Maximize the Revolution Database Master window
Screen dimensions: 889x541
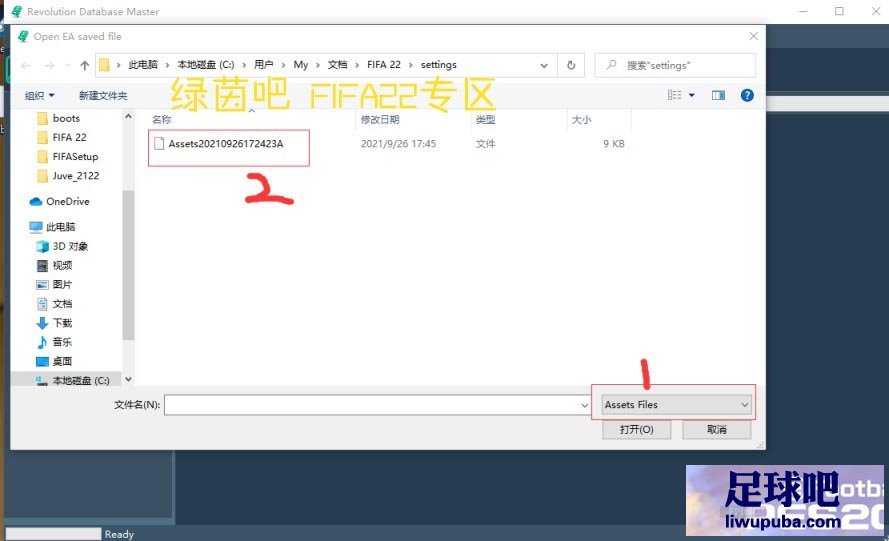(839, 11)
